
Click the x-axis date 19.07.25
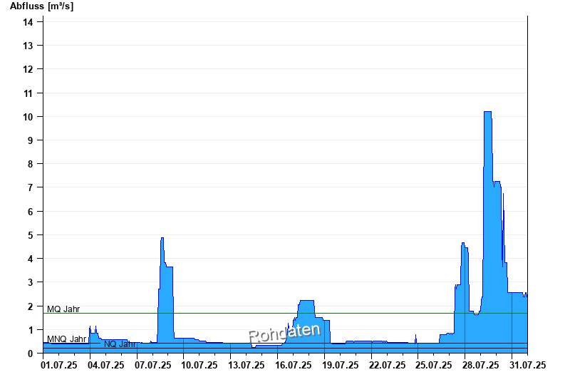[x=341, y=365]
